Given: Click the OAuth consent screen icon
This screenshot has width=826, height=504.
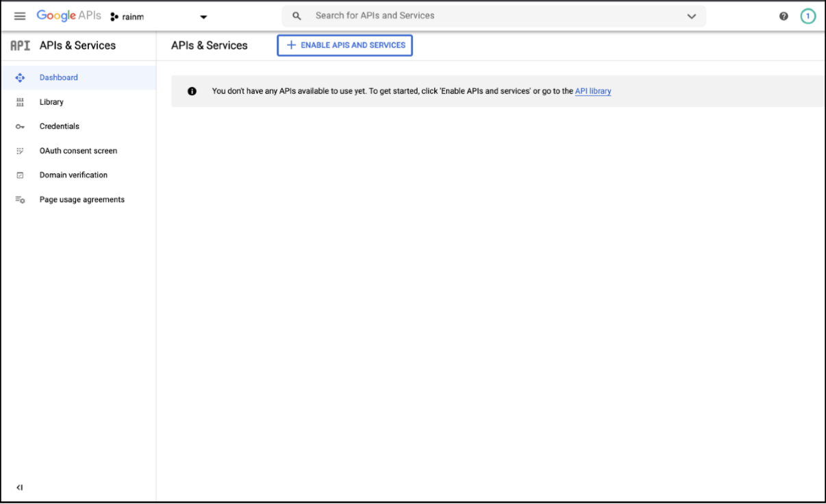Looking at the screenshot, I should 20,151.
